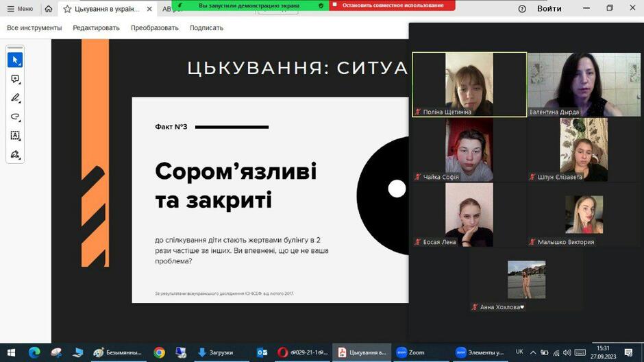Click the Zoom security shield icon
Screen dimensions: 644x362
coord(321,5)
